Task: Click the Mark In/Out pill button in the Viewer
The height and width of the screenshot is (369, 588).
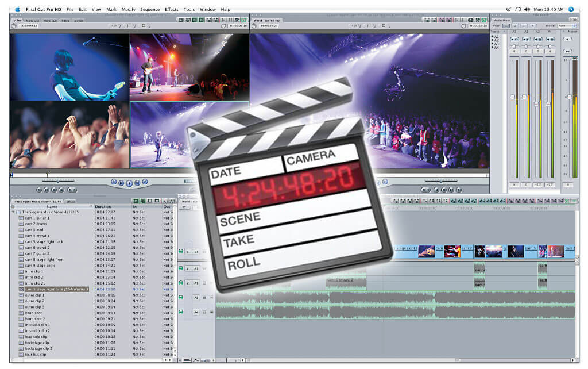Action: coord(72,190)
